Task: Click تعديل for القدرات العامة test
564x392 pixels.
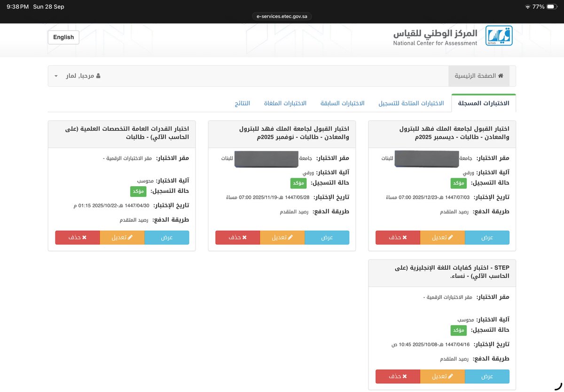Action: coord(122,237)
